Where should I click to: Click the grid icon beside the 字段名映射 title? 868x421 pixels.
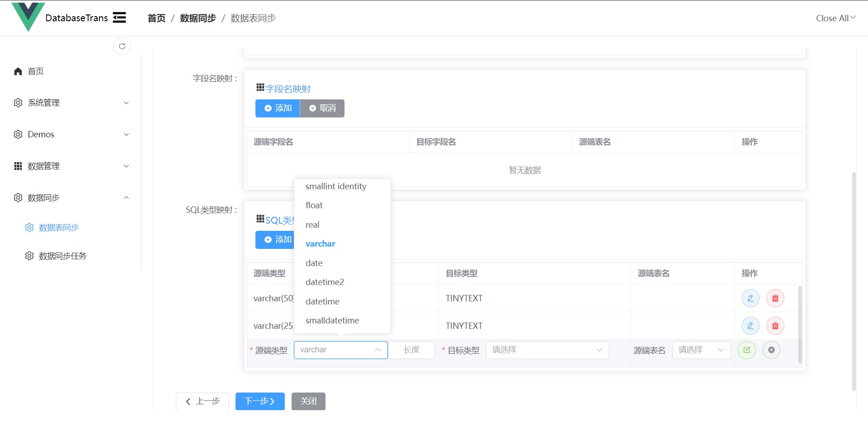[x=260, y=87]
